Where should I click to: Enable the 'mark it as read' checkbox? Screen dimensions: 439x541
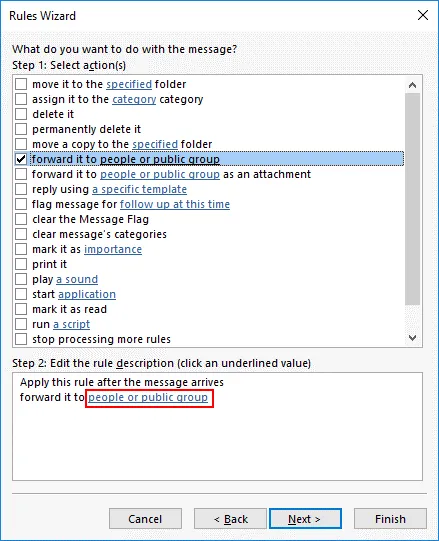(21, 309)
